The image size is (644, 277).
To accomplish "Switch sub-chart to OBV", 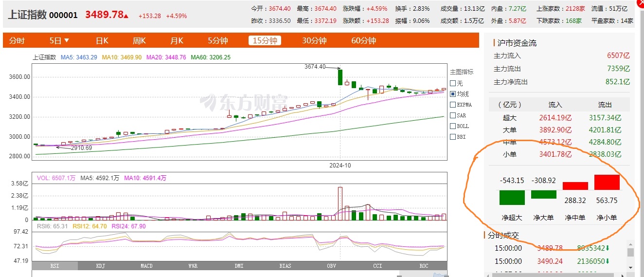I will click(x=331, y=266).
